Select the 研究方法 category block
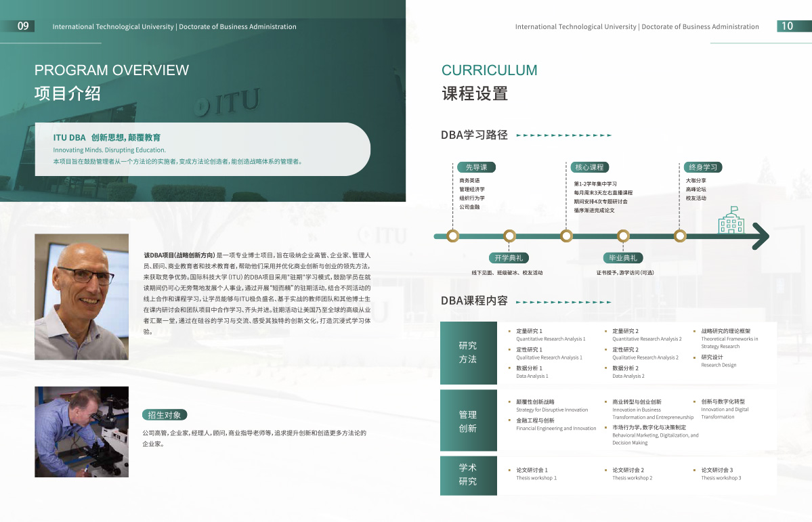This screenshot has height=522, width=812. (x=468, y=353)
